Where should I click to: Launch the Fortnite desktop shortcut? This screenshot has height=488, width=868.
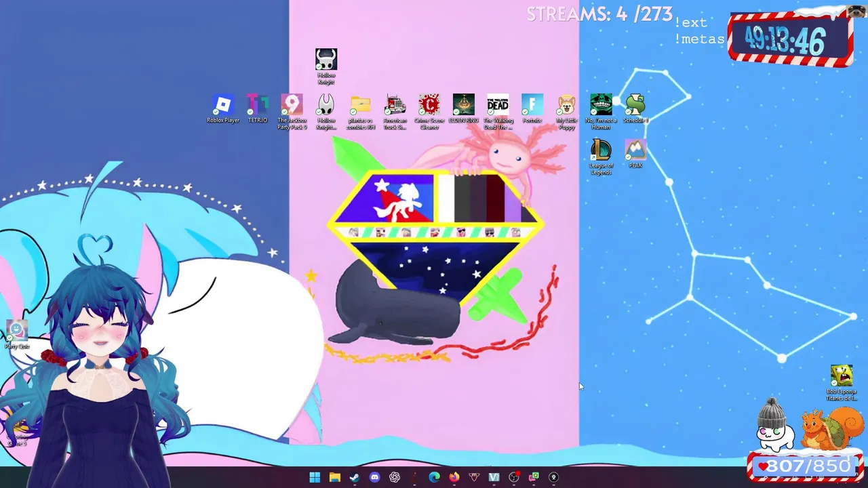(x=532, y=108)
